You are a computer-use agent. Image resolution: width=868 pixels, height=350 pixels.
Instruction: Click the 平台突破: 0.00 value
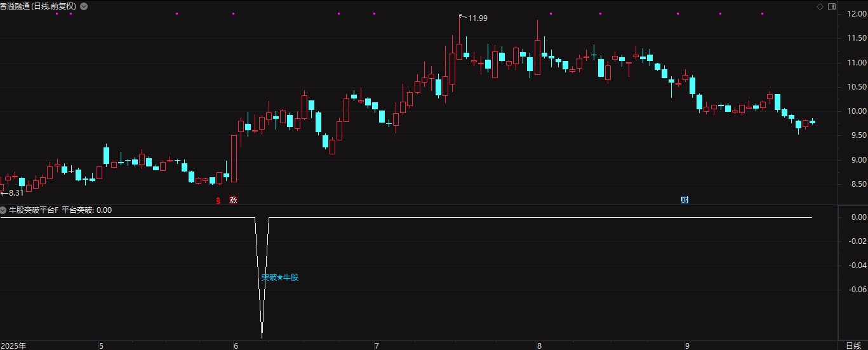[86, 210]
